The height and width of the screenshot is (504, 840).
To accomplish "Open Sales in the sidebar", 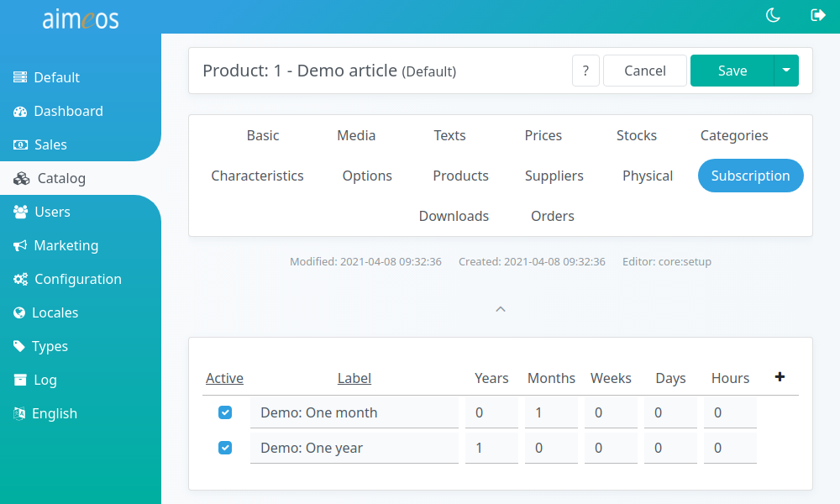I will pyautogui.click(x=51, y=144).
